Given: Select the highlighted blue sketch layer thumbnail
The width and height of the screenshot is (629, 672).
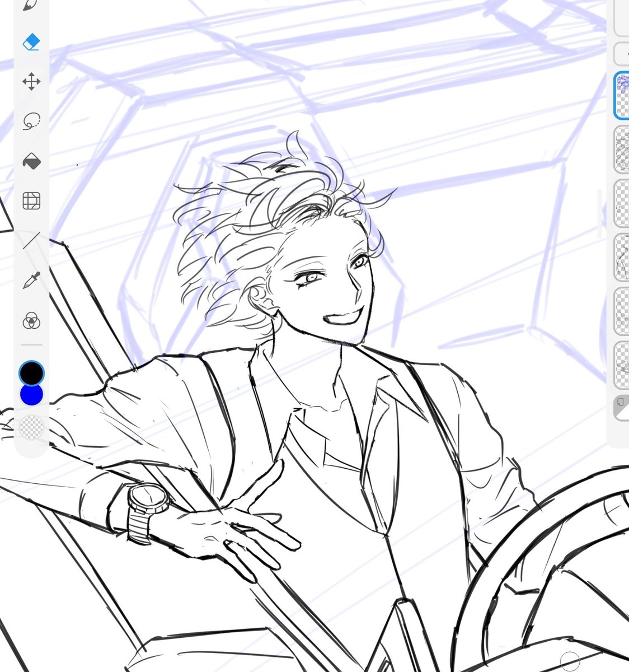Looking at the screenshot, I should coord(622,95).
